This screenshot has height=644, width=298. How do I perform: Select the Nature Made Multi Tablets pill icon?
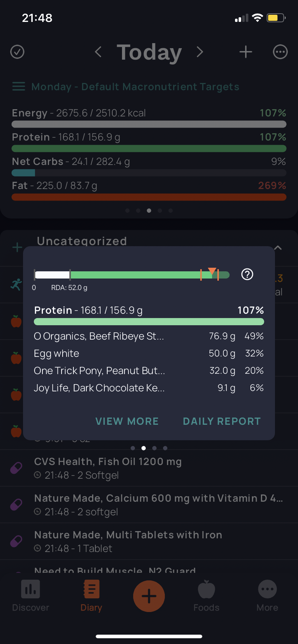[x=16, y=541]
